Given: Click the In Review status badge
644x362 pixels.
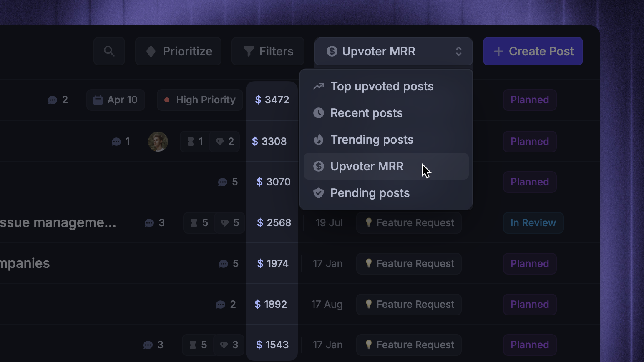Looking at the screenshot, I should [533, 223].
